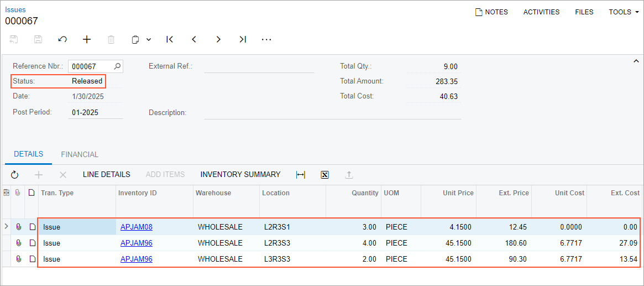
Task: Open the APJAM08 inventory link
Action: click(x=136, y=227)
